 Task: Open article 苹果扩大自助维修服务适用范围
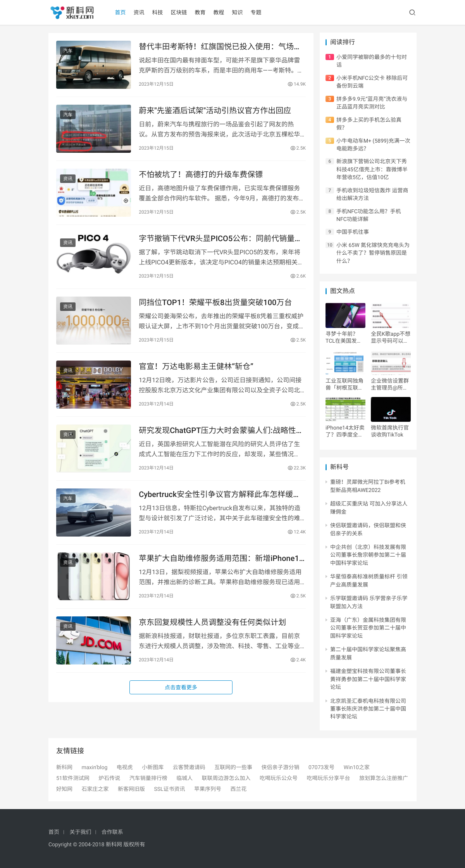222,558
